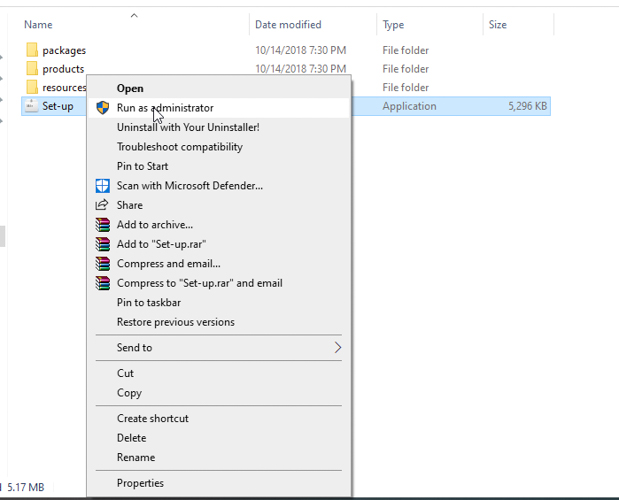Select Pin to taskbar
Viewport: 619px width, 500px height.
(219, 302)
